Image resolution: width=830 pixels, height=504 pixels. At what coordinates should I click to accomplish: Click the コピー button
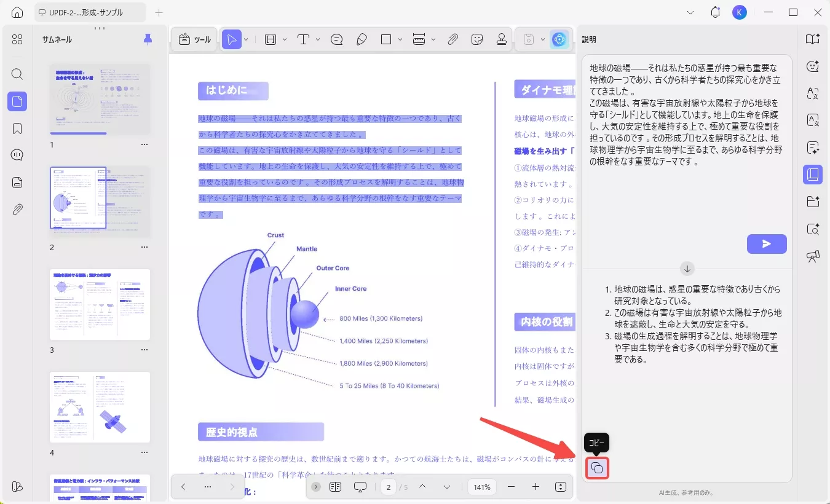coord(596,468)
